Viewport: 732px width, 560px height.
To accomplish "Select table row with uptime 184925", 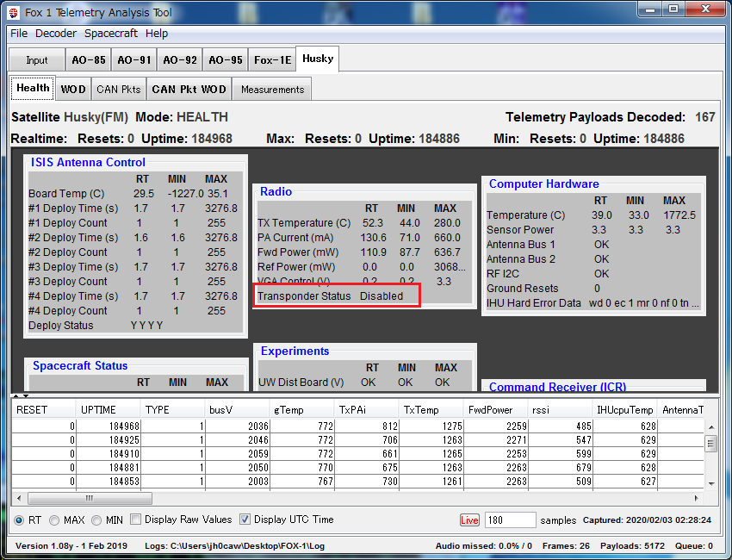I will pyautogui.click(x=357, y=440).
